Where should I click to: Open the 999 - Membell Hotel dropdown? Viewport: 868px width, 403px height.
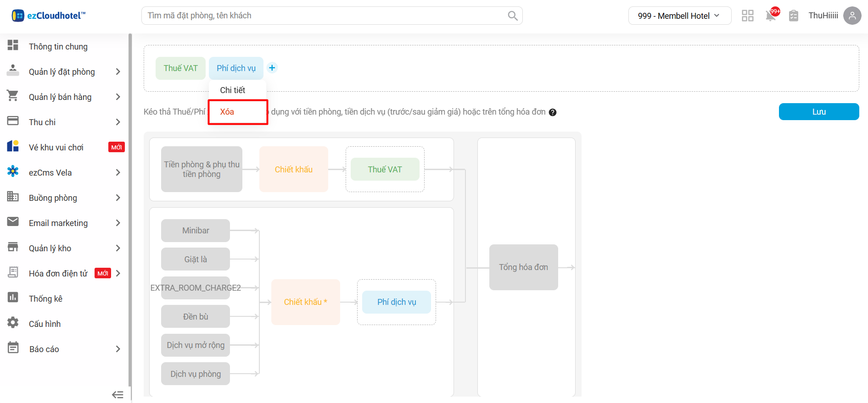(679, 16)
